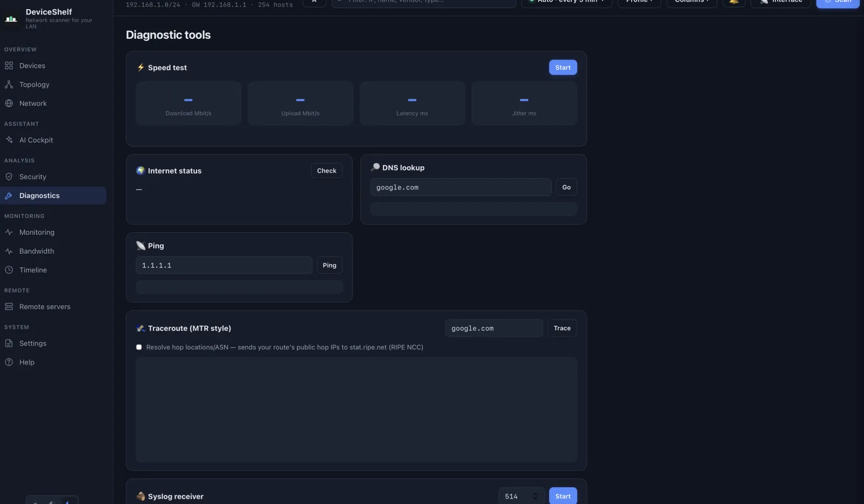Open Remote servers label
The height and width of the screenshot is (504, 864).
pos(45,307)
